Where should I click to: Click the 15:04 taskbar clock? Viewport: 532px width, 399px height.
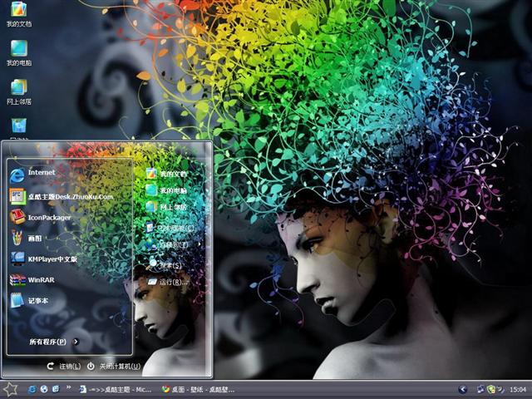[517, 390]
